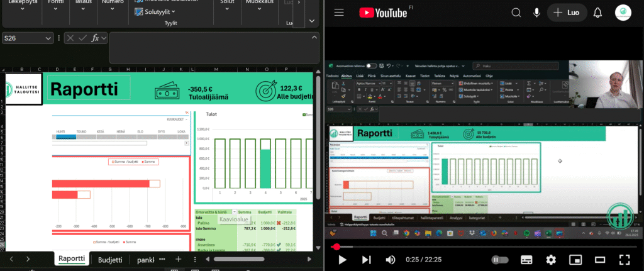
Task: Expand the Leikepöytä group dropdown
Action: click(23, 8)
